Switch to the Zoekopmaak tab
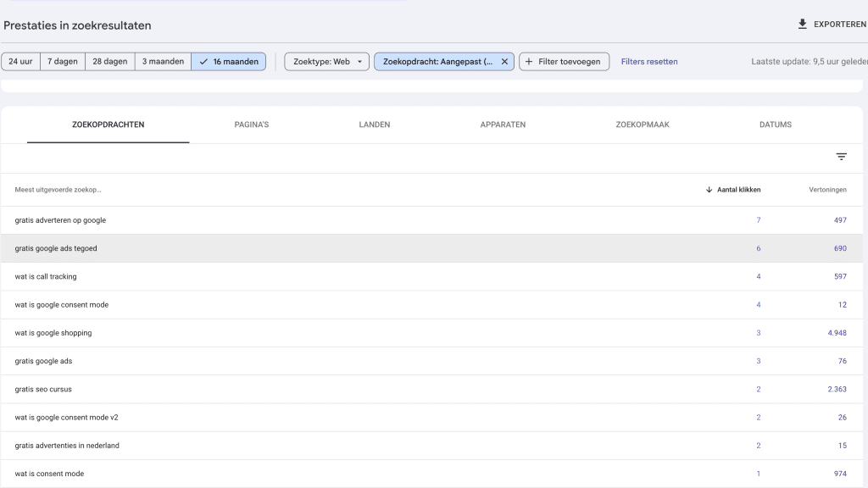Image resolution: width=868 pixels, height=488 pixels. [x=643, y=125]
